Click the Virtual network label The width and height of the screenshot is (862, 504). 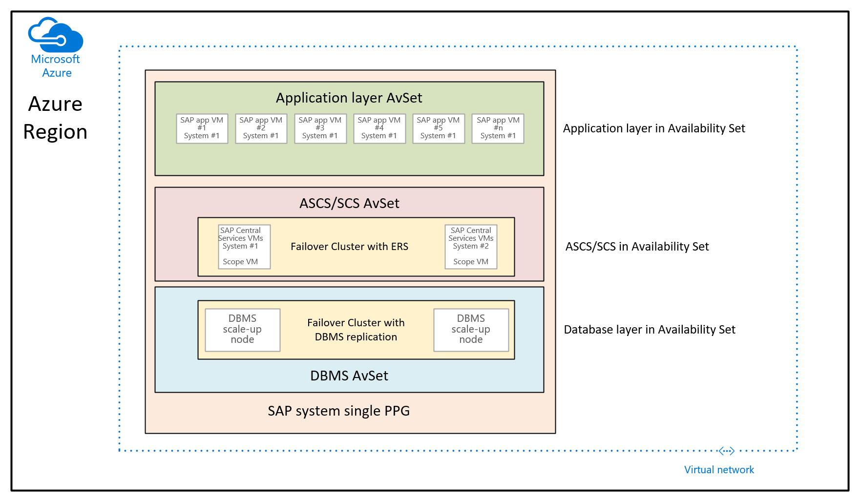click(719, 470)
